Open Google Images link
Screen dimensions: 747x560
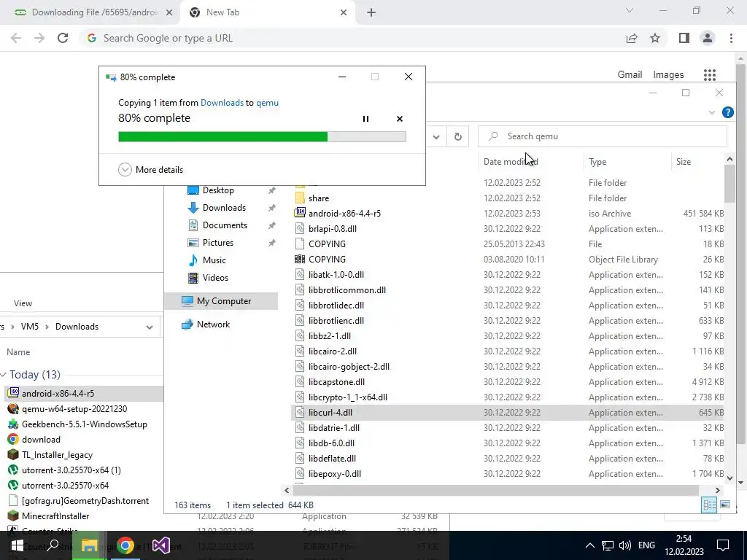click(668, 75)
